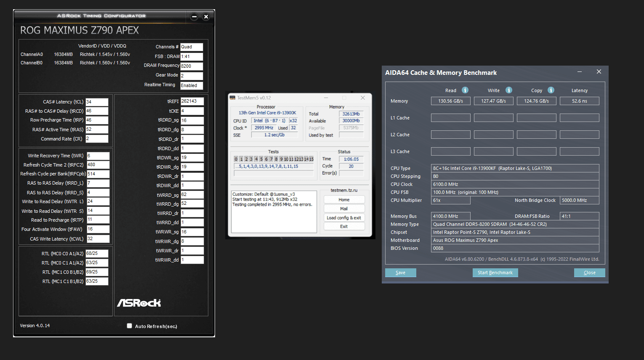Click the CAS# Latency (tCL) field

[x=97, y=102]
